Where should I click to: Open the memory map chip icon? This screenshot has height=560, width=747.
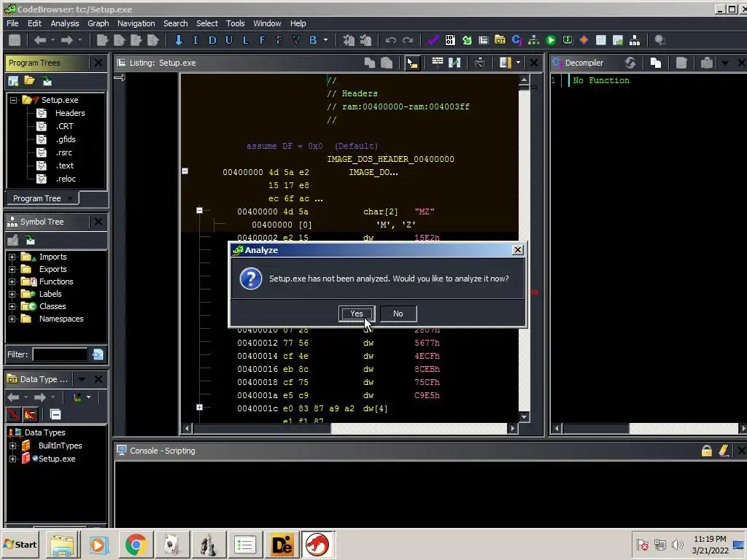click(568, 40)
